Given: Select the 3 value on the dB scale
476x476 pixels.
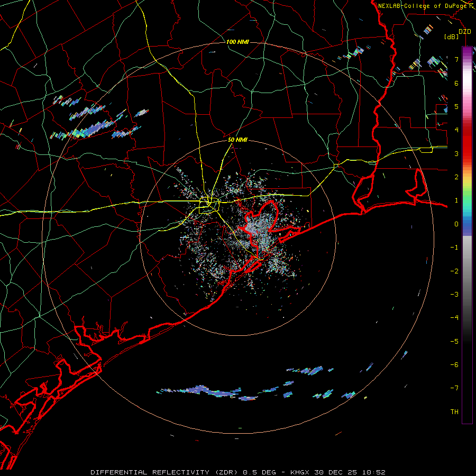Looking at the screenshot, I should tap(456, 153).
